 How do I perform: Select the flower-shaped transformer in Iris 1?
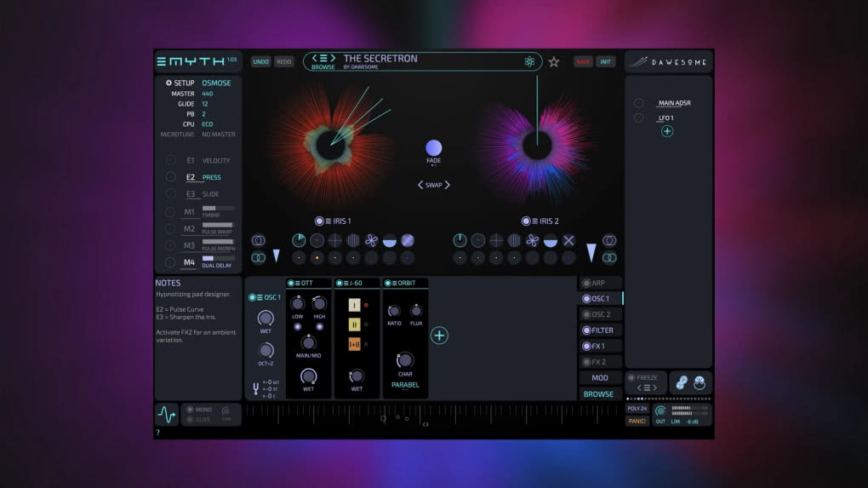click(371, 240)
